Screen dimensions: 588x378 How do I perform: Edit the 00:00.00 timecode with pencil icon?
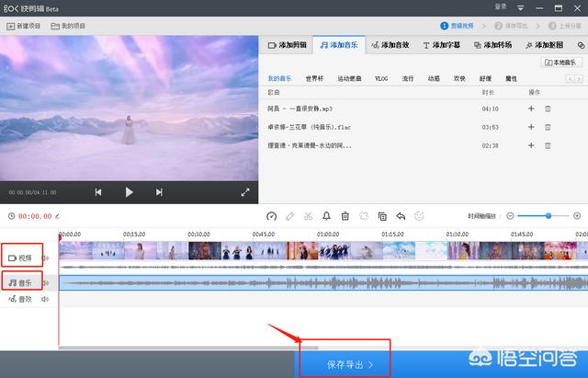pyautogui.click(x=57, y=216)
